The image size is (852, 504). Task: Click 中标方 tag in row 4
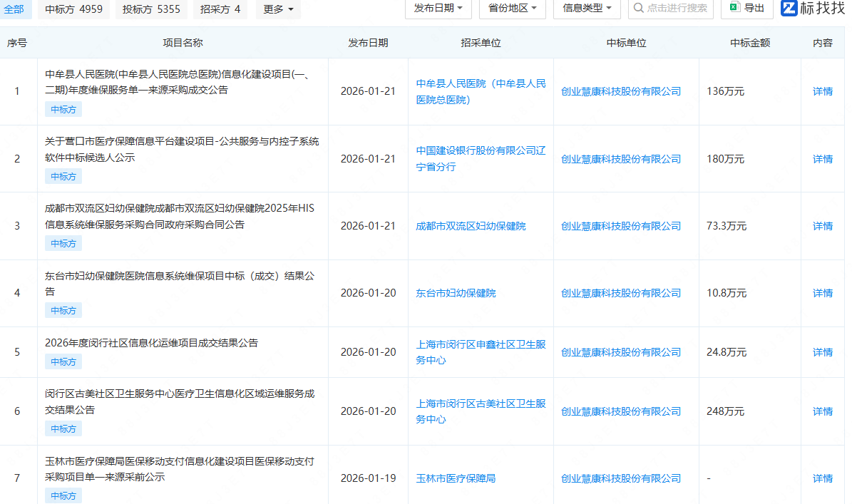tap(63, 310)
